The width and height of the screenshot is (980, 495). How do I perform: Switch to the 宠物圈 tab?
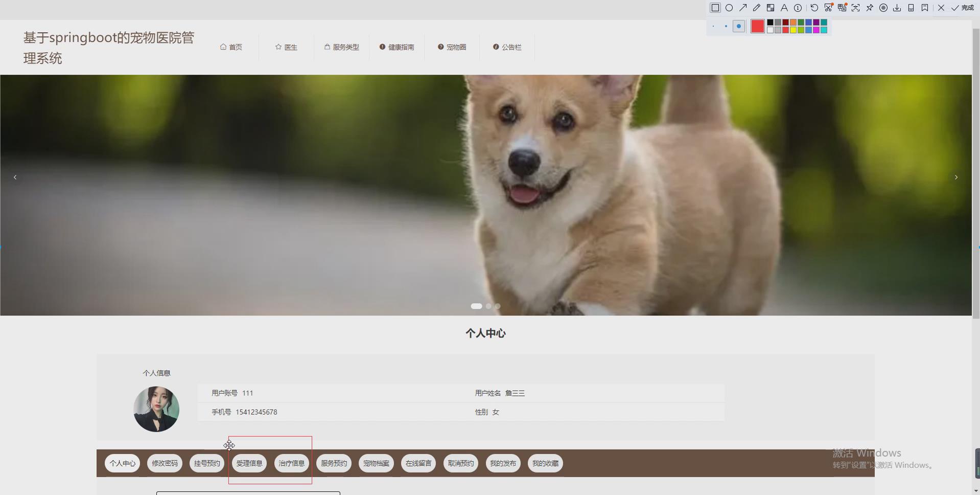click(452, 47)
